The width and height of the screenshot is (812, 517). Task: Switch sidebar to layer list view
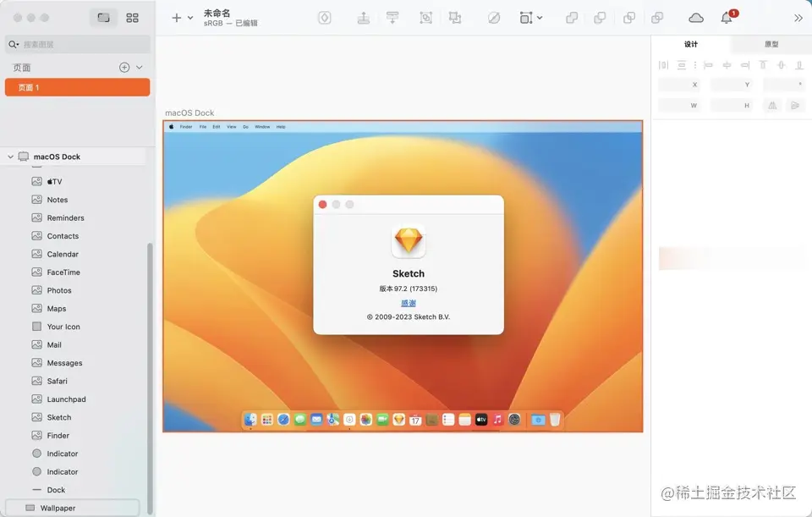click(x=103, y=18)
